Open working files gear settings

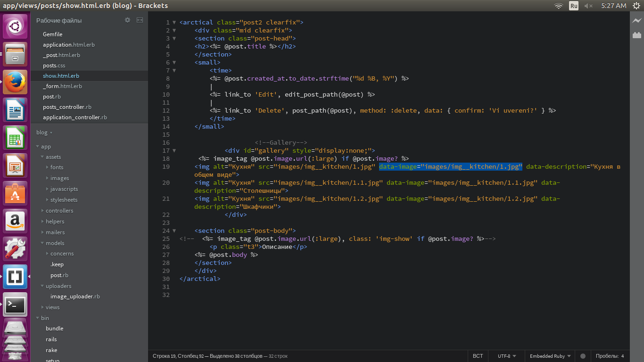click(x=127, y=20)
